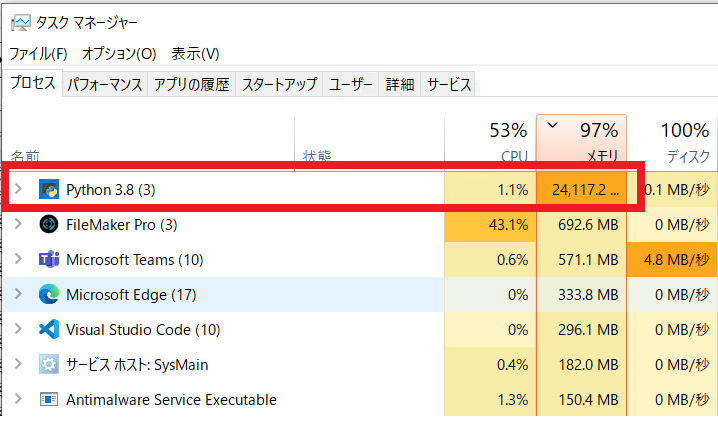Click SysMain's 182.0 MB memory value
Image resolution: width=718 pixels, height=426 pixels.
tap(588, 365)
